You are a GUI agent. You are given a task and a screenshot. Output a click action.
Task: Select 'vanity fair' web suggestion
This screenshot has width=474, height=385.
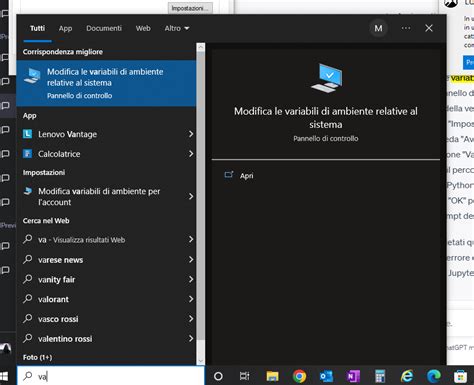(x=106, y=279)
